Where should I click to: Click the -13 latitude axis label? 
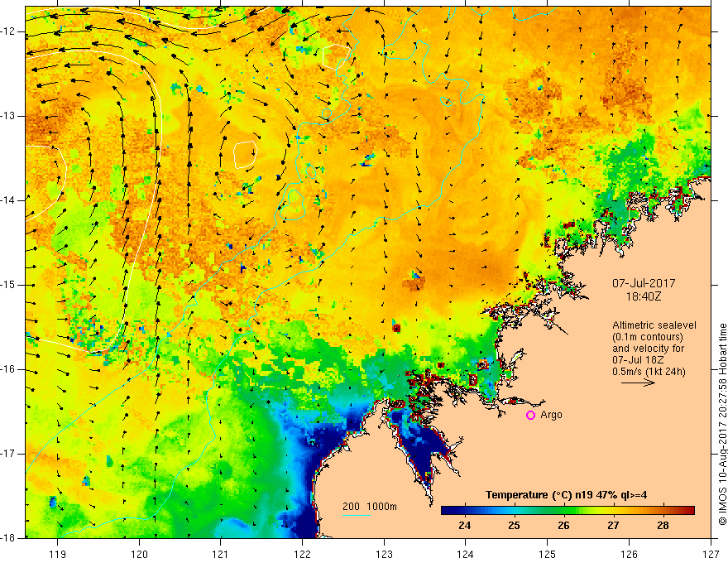pyautogui.click(x=9, y=116)
